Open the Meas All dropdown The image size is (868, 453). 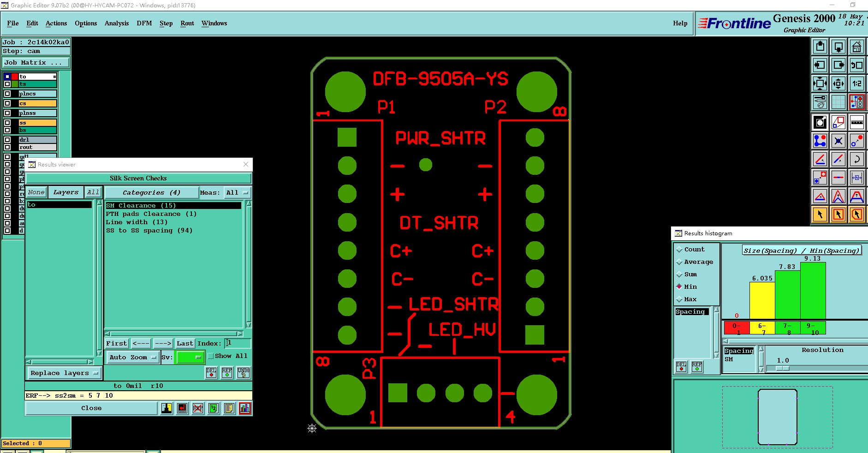coord(238,192)
